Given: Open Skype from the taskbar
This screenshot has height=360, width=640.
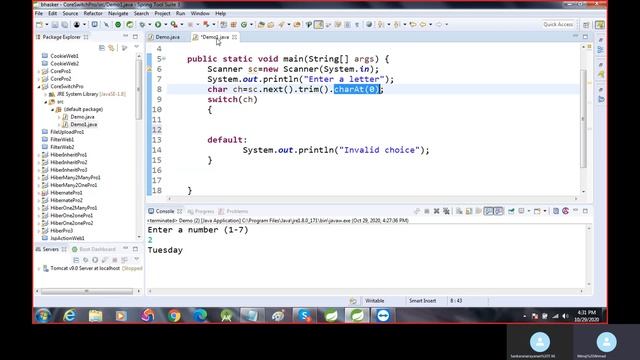Looking at the screenshot, I should pyautogui.click(x=304, y=316).
